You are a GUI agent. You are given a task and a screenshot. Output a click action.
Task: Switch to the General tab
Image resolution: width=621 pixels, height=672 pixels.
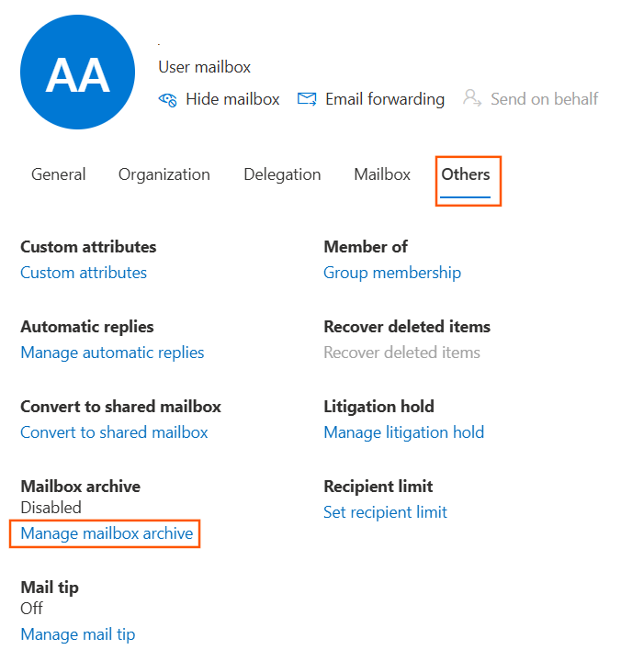tap(59, 174)
